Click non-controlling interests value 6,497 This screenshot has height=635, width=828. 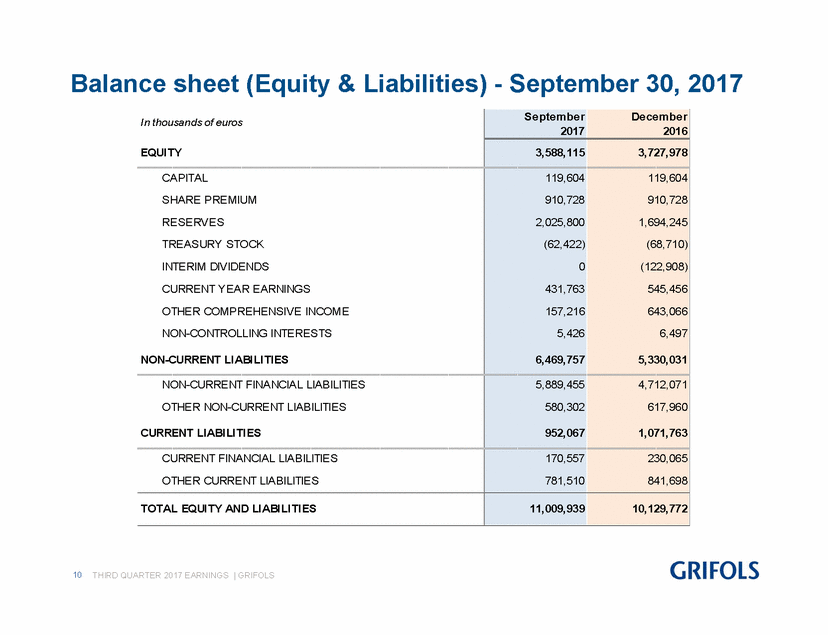tap(673, 334)
